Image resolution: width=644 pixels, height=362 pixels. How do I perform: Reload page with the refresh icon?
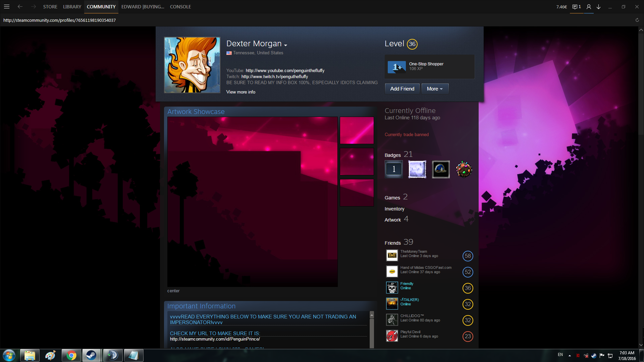click(637, 20)
